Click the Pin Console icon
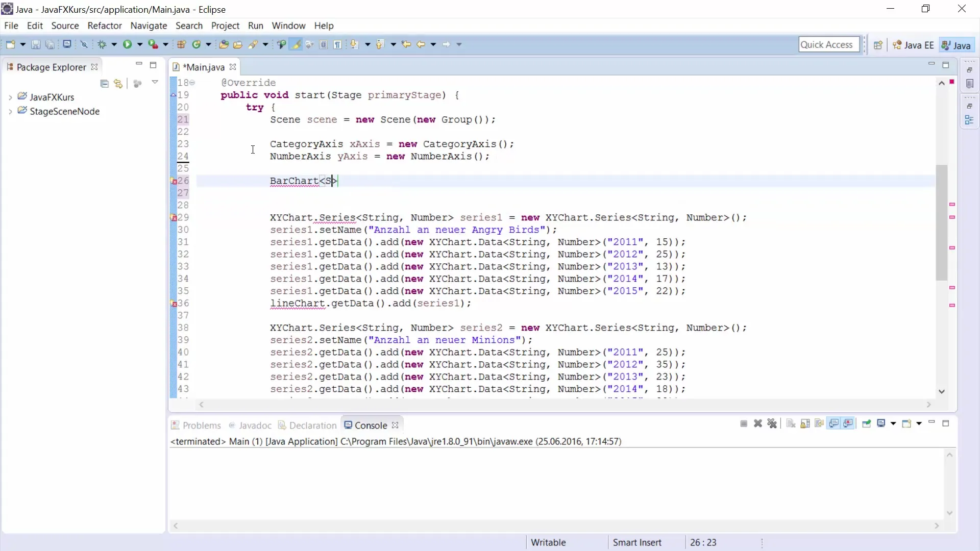 tap(867, 423)
